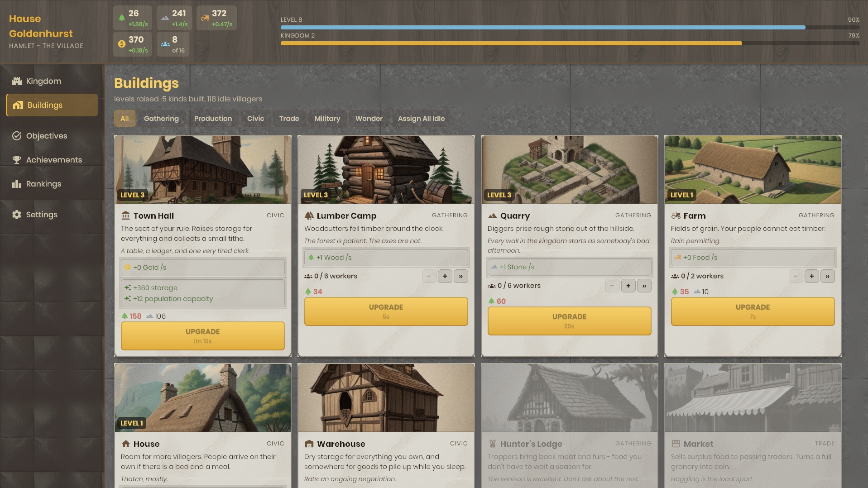This screenshot has width=868, height=488.
Task: Click the Warehouse building icon
Action: point(309,444)
